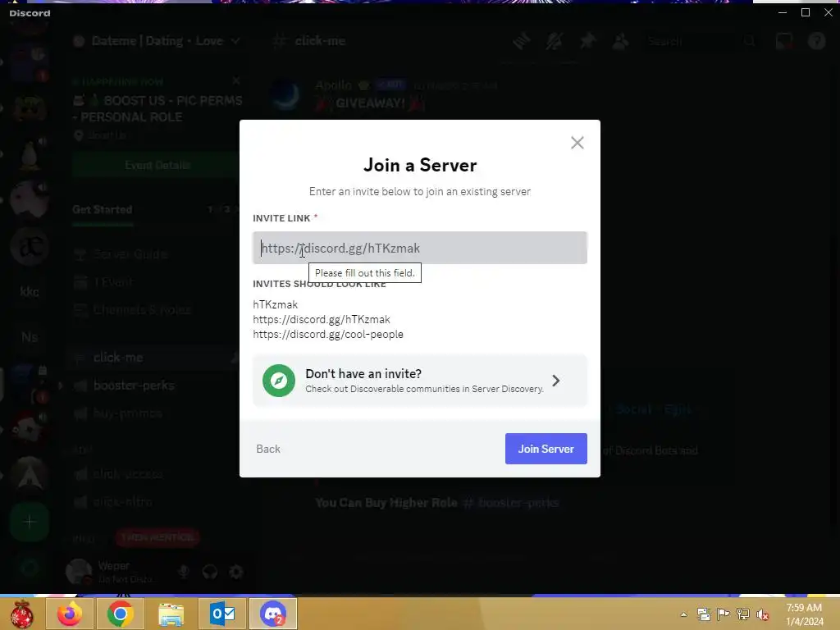Dismiss the Happening Now event banner
Screen dimensions: 840x630
(x=236, y=81)
